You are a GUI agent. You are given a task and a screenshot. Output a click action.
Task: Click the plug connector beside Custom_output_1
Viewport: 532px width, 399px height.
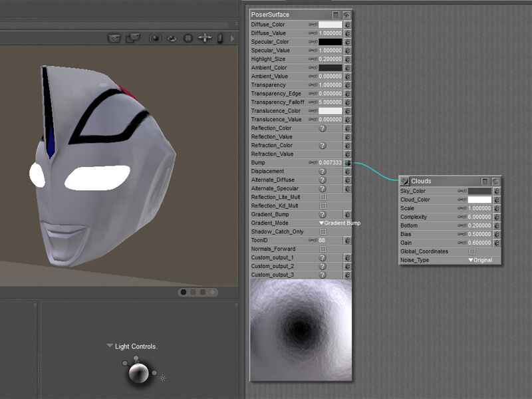347,257
